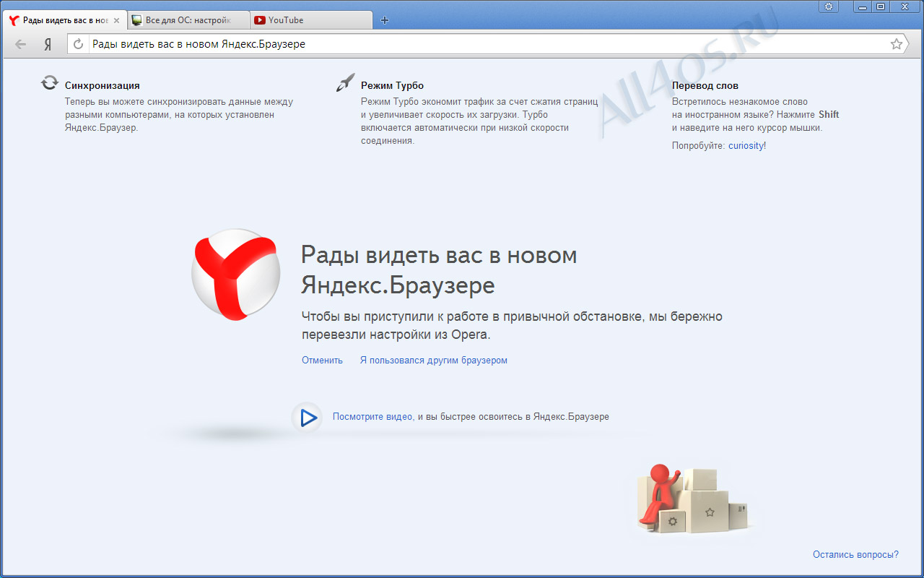Screen dimensions: 924x578
Task: Try the "curiosity" translation word link
Action: tap(746, 145)
